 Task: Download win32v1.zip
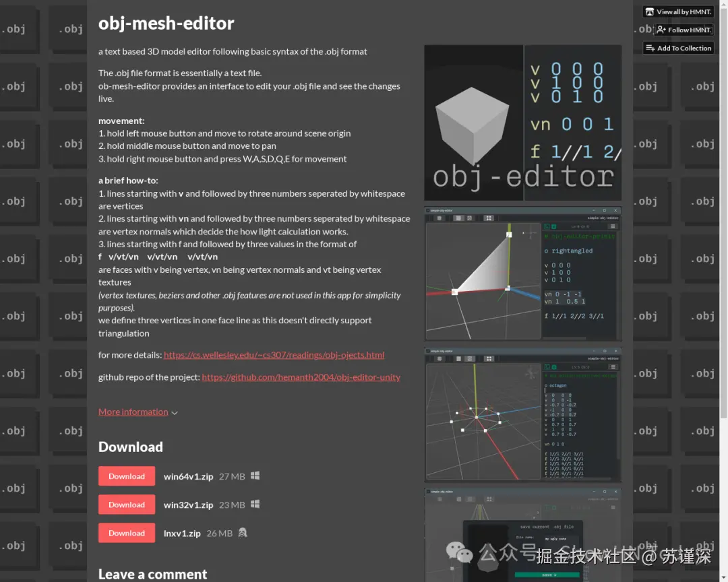click(126, 505)
